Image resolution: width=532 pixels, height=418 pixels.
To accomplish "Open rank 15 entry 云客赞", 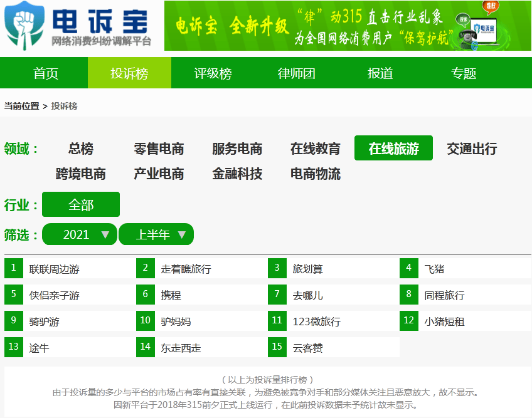I will (334, 347).
